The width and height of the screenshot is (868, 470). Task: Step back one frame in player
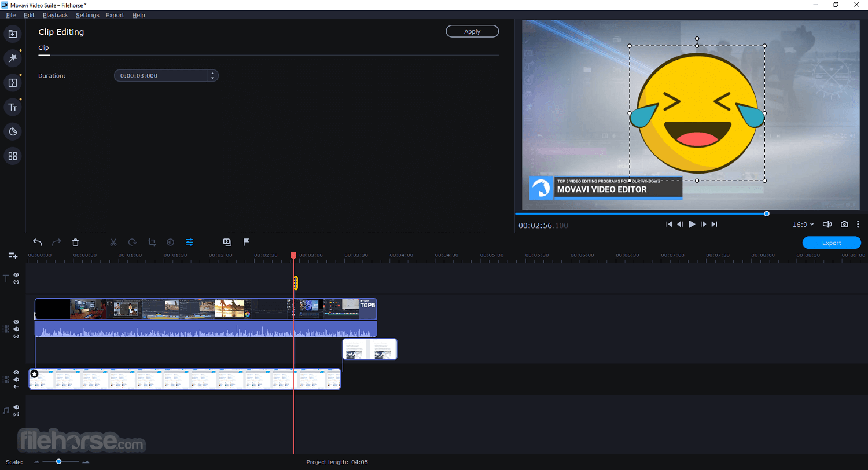point(681,224)
